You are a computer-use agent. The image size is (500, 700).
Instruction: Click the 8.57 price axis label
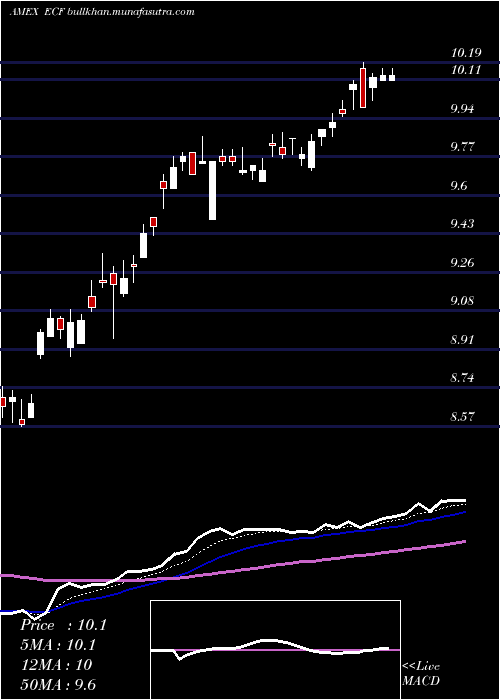pyautogui.click(x=464, y=417)
